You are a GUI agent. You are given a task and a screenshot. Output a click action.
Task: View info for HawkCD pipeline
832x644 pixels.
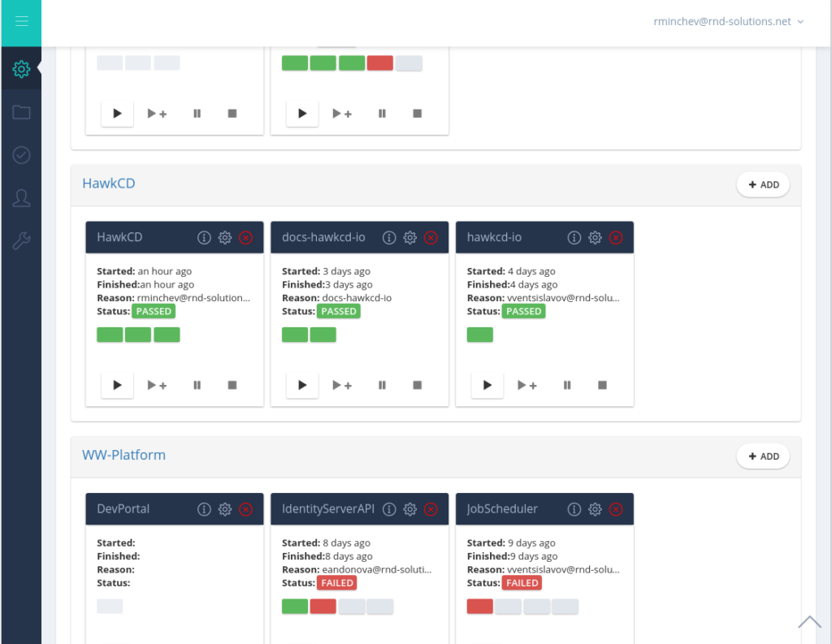pos(204,237)
